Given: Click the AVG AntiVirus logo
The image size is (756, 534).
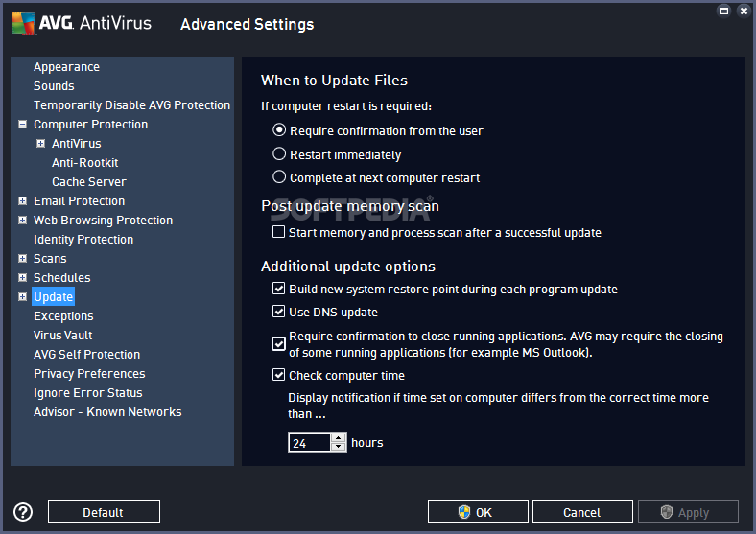Looking at the screenshot, I should click(81, 23).
